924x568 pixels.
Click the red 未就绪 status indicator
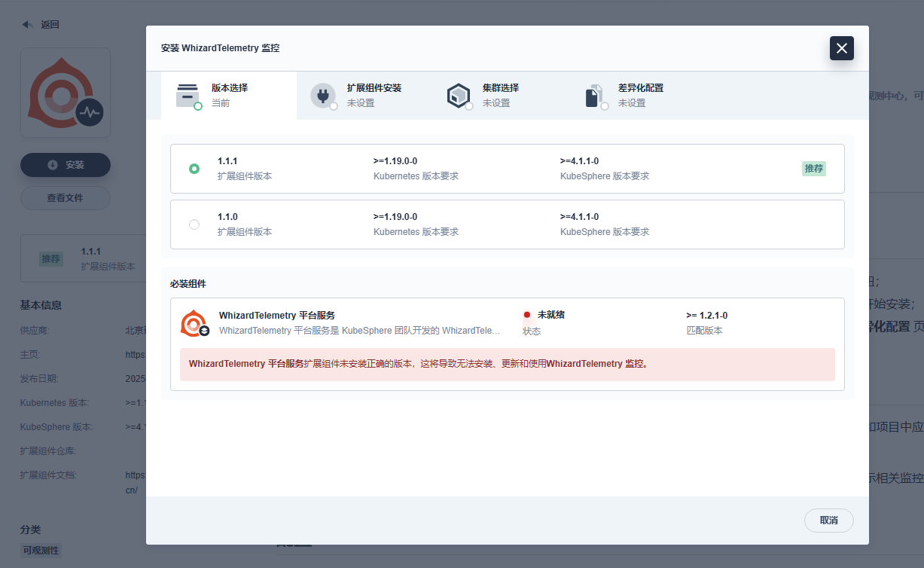pos(527,315)
